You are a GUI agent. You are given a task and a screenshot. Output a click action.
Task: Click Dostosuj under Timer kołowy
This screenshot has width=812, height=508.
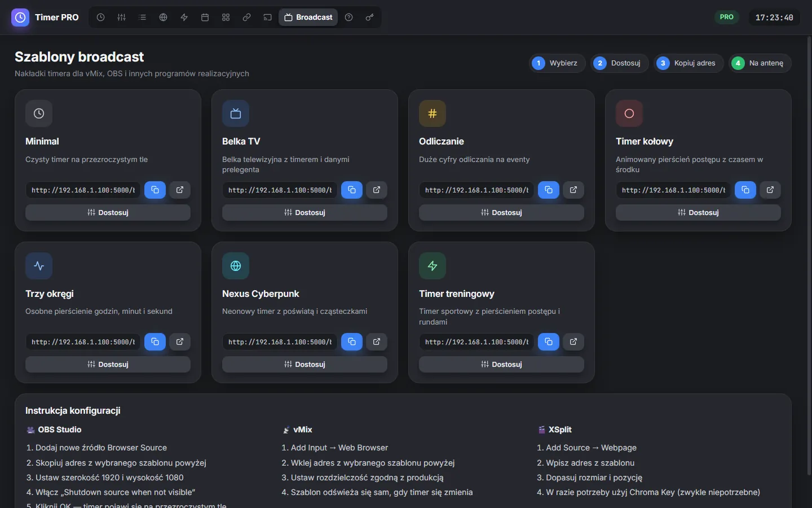click(x=698, y=213)
